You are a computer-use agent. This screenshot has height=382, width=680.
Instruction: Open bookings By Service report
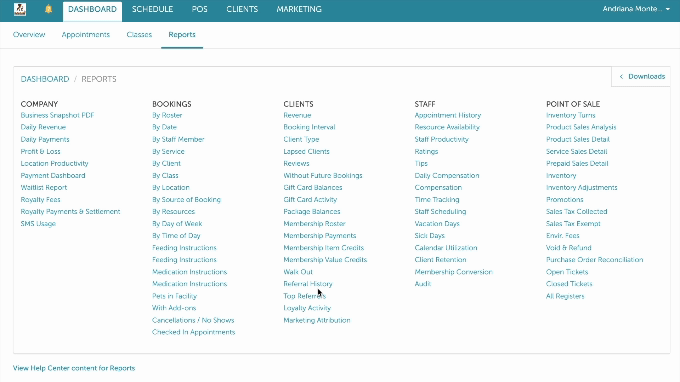(168, 151)
